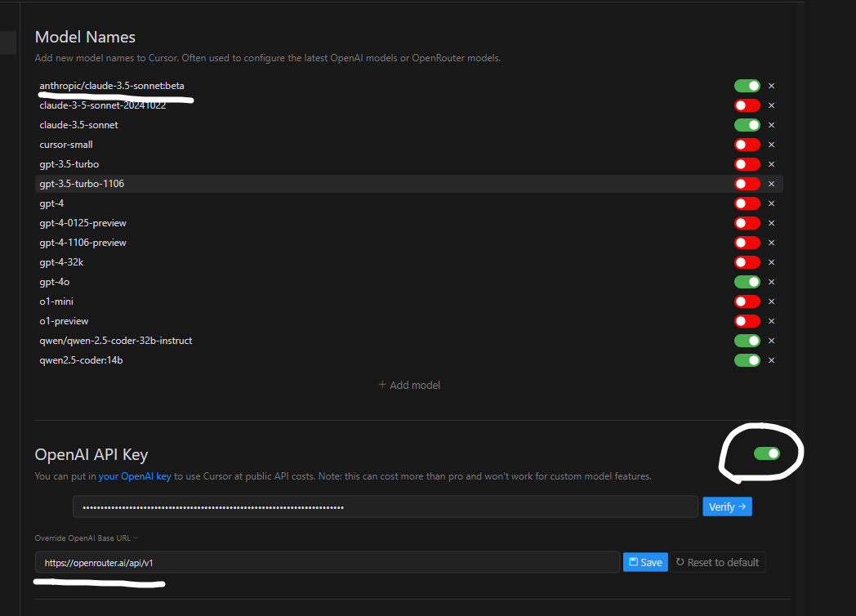Select the anthropic/claude-3.5-sonnet:beta model name
The width and height of the screenshot is (856, 616).
[x=112, y=86]
